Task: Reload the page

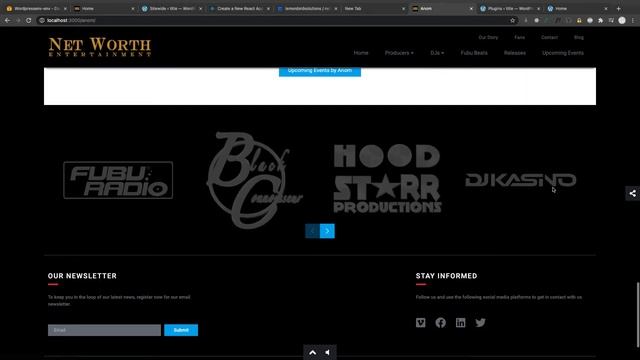Action: 29,20
